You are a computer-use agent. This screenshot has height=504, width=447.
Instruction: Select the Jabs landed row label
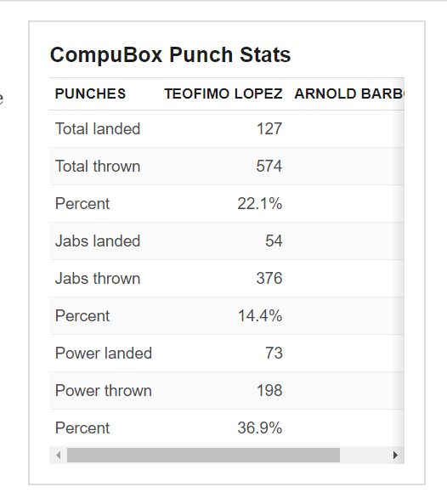tap(98, 241)
